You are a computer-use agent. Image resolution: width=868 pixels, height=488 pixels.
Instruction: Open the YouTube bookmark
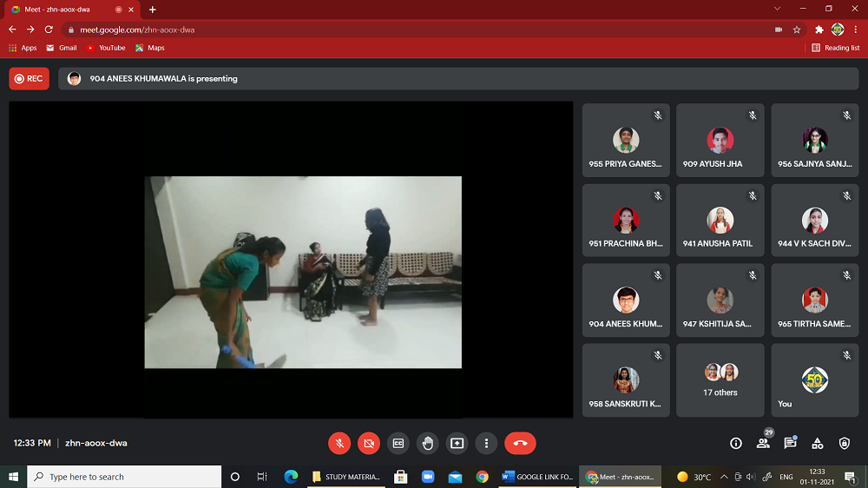tap(106, 48)
